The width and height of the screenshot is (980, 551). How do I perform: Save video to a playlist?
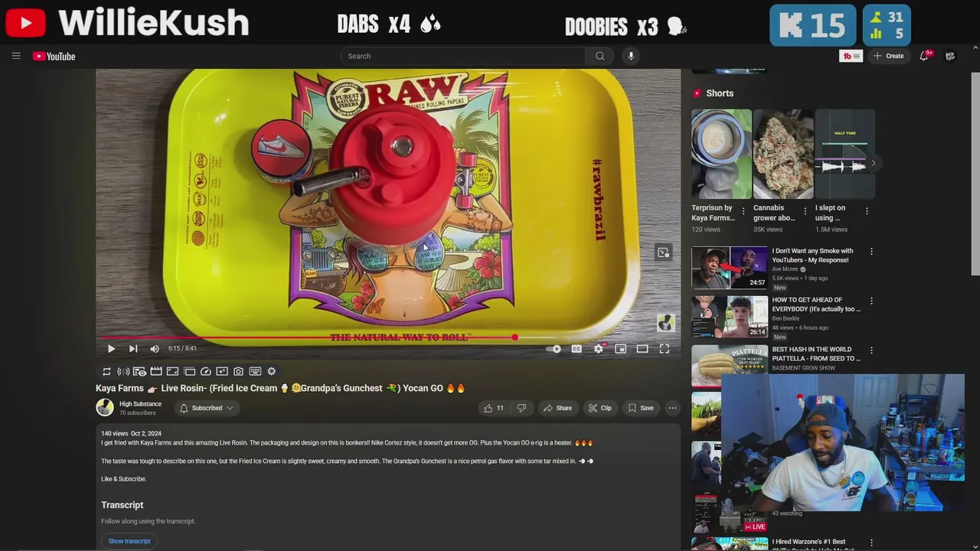click(x=641, y=408)
